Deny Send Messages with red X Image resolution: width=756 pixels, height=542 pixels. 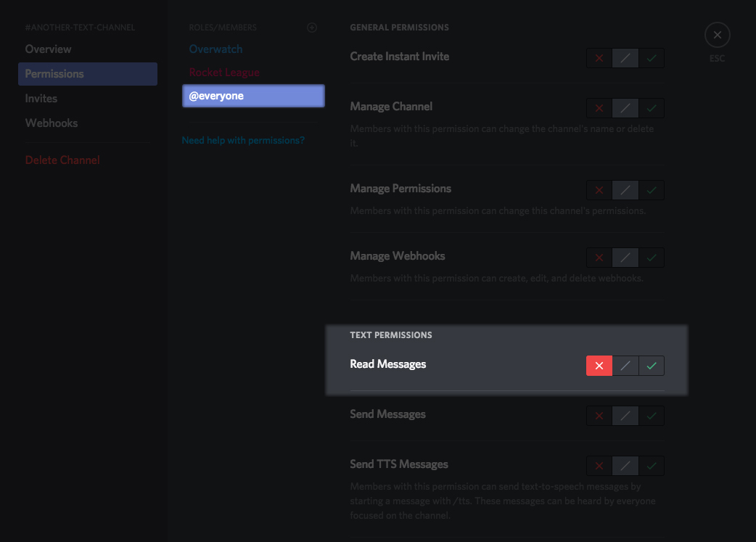599,416
